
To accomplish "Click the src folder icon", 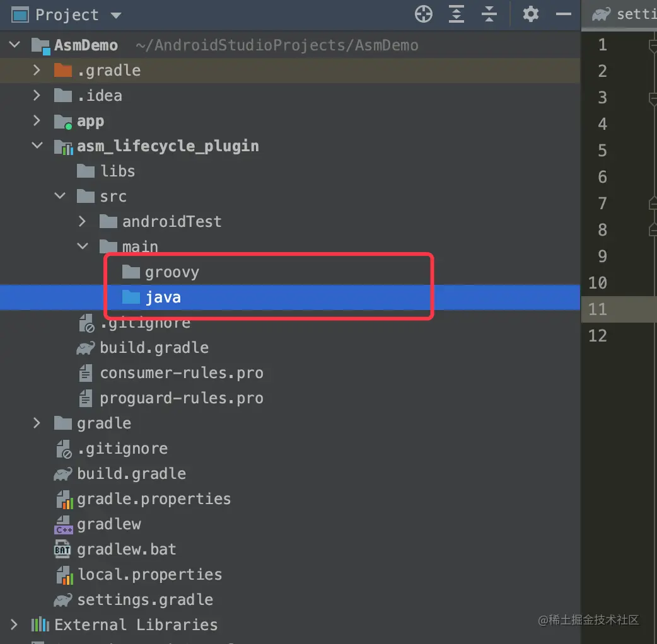I will [x=86, y=196].
